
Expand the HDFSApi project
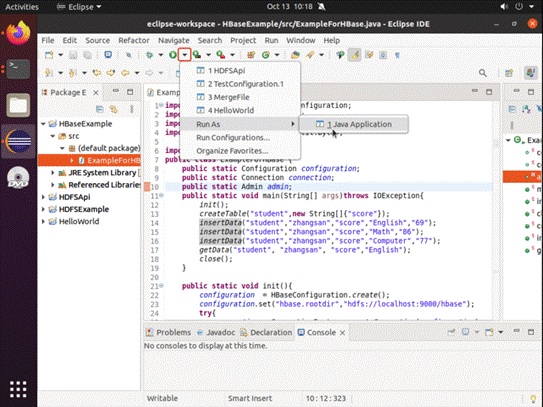(43, 197)
